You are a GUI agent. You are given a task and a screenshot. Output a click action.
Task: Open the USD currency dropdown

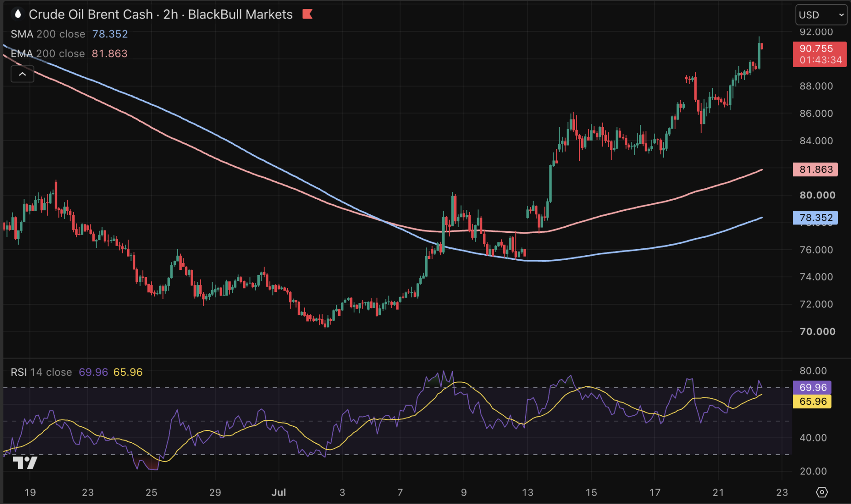821,15
